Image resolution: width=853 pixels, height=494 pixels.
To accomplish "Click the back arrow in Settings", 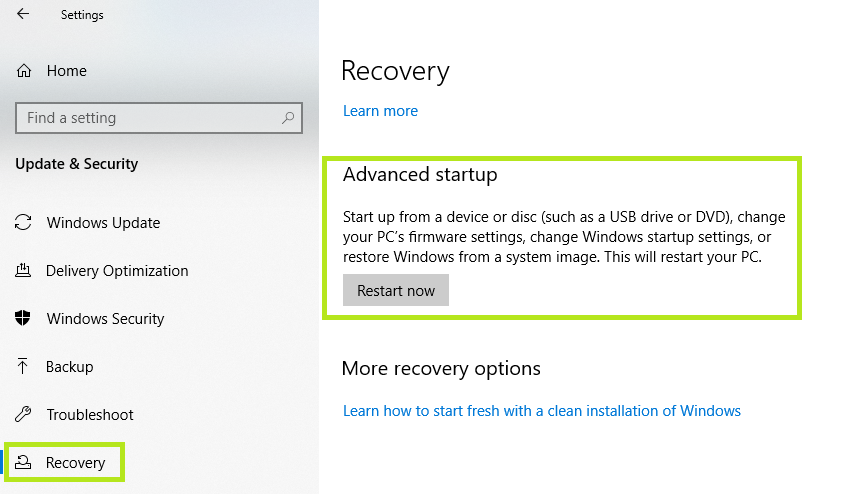I will (x=23, y=14).
